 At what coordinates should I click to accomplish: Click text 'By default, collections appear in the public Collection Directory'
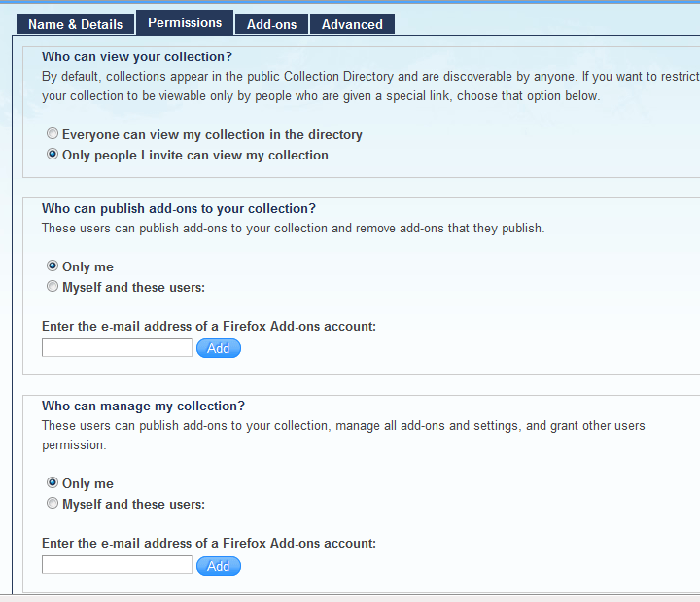218,77
